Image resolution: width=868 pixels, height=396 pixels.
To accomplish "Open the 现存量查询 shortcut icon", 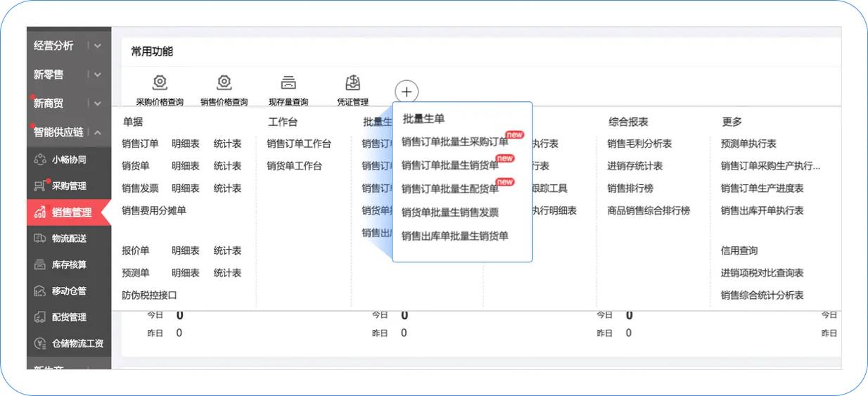I will (288, 82).
